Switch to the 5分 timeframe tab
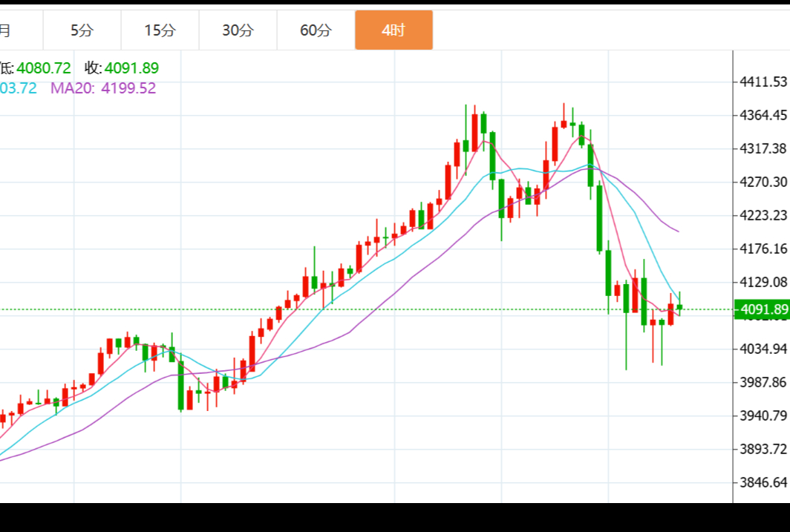790x532 pixels. [82, 30]
